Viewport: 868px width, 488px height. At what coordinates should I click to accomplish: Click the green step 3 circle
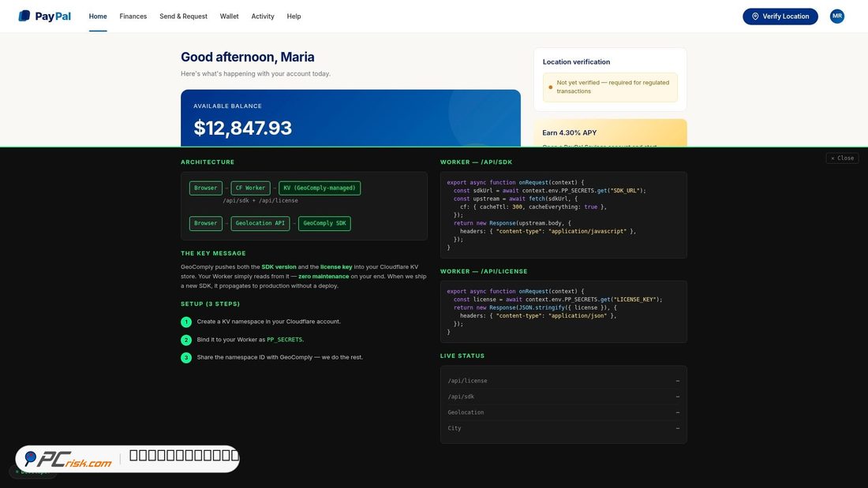point(186,357)
